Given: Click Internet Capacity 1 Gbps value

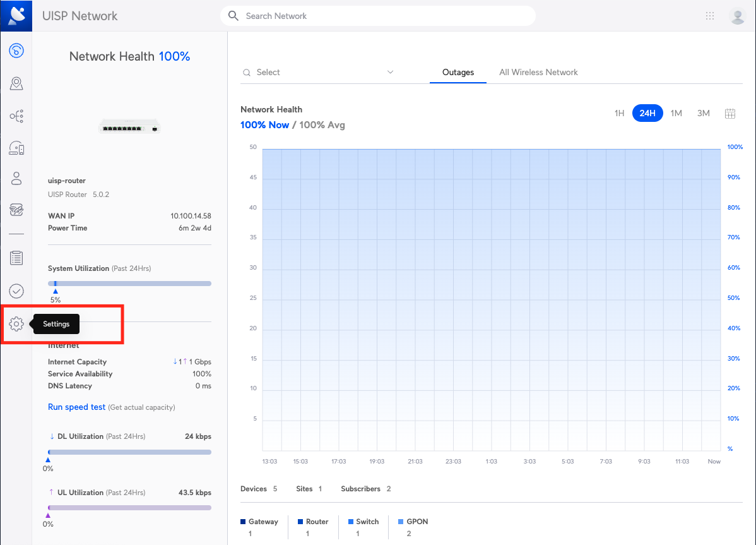Looking at the screenshot, I should [x=192, y=362].
